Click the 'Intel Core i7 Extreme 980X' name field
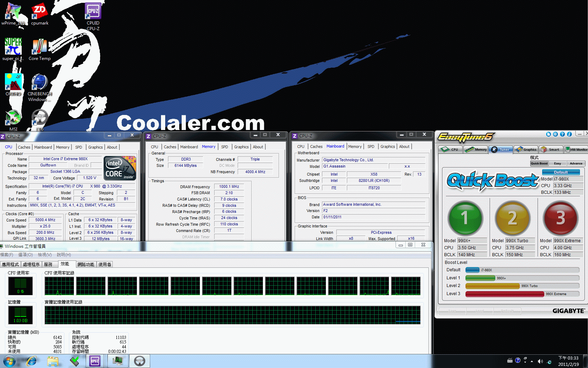 click(65, 159)
